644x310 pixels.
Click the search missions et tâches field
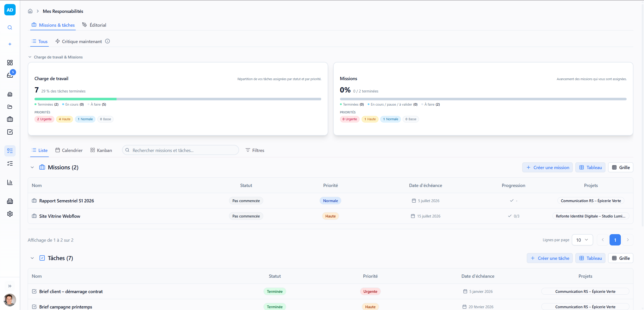pyautogui.click(x=180, y=150)
